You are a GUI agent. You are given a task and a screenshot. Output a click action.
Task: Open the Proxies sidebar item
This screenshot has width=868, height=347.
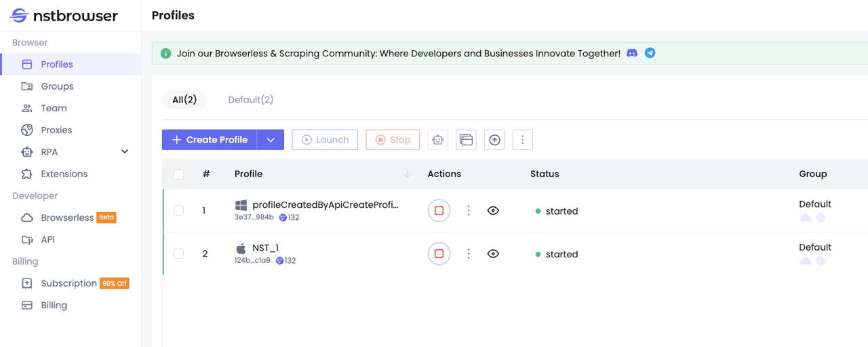(71, 130)
